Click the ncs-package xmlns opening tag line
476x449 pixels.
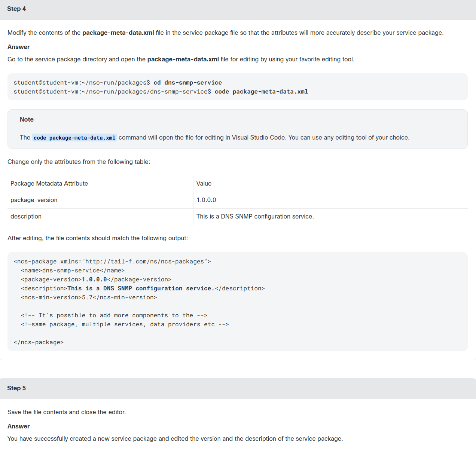[x=112, y=262]
